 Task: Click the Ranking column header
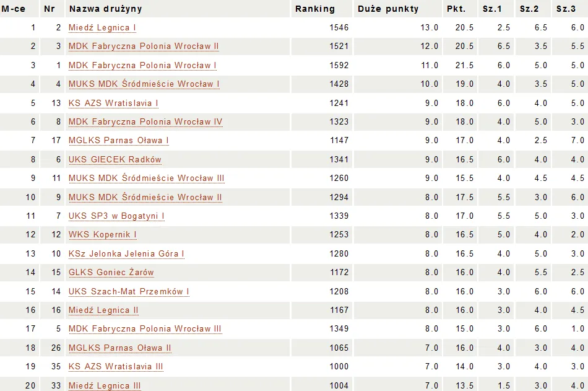(x=315, y=9)
